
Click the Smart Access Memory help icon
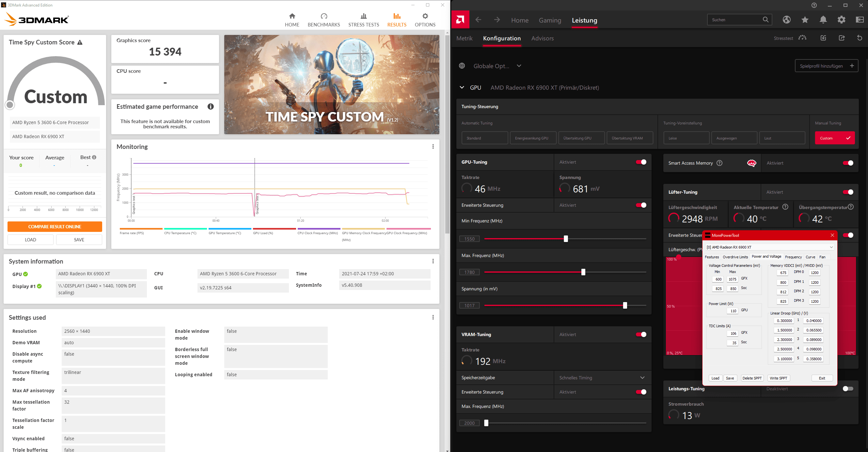click(719, 163)
